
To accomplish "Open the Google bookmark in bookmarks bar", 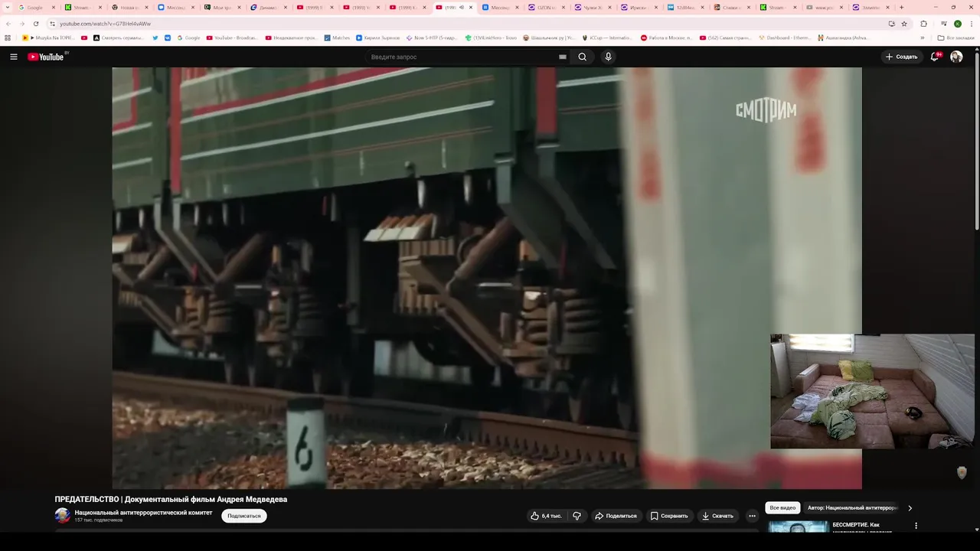I will [x=188, y=37].
